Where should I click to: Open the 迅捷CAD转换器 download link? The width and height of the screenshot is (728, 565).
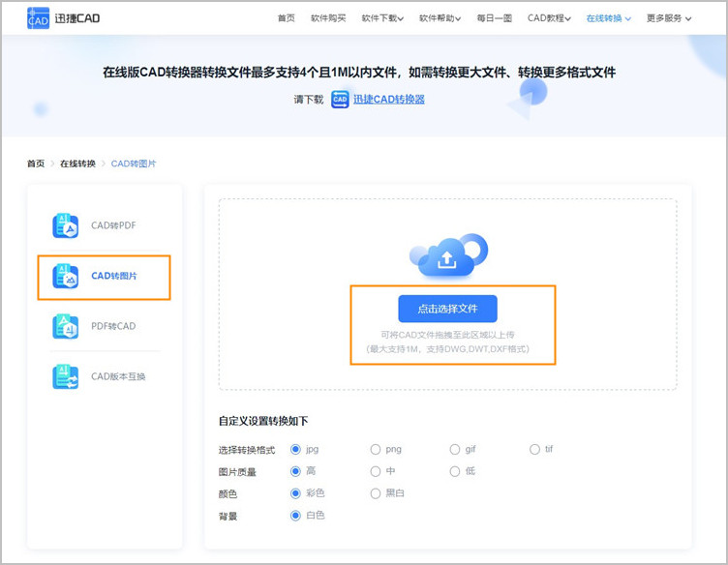[389, 100]
